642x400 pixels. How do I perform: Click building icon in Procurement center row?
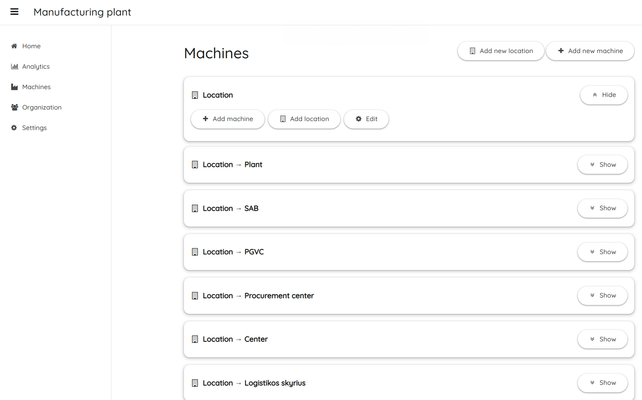pyautogui.click(x=195, y=296)
